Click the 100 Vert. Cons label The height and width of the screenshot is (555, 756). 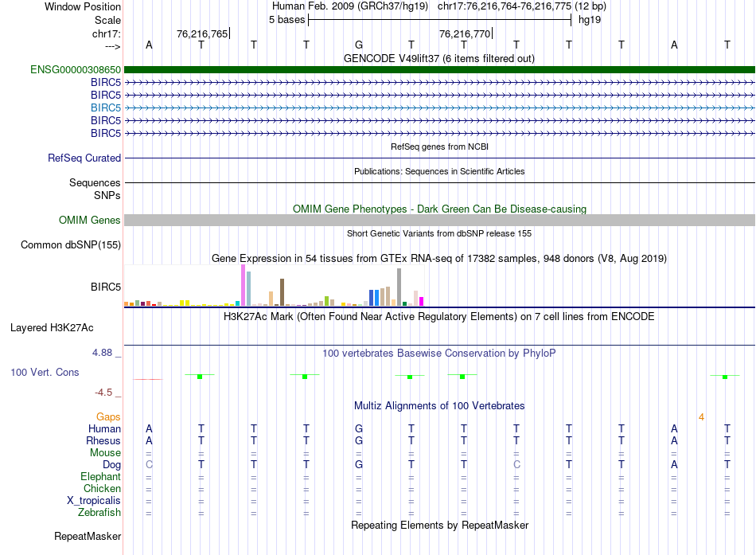(x=45, y=372)
